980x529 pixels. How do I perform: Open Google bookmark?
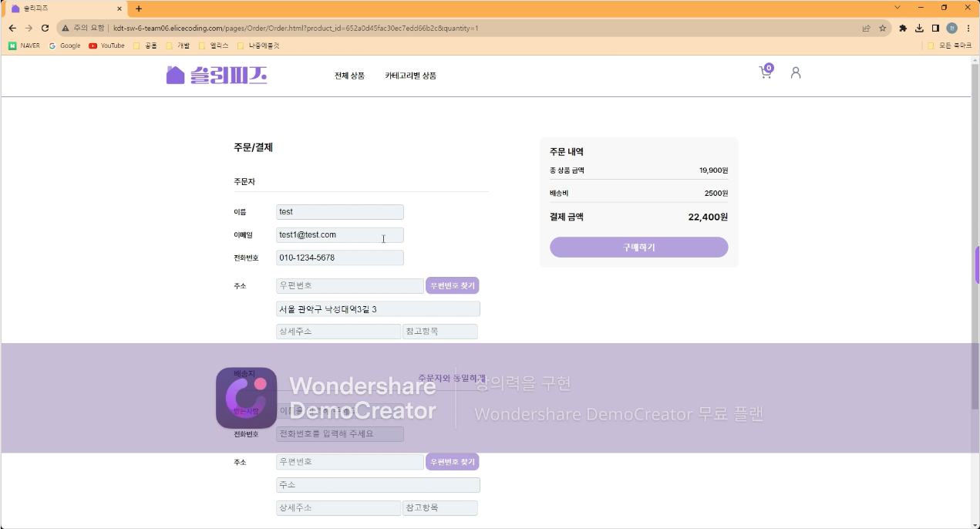[x=65, y=45]
